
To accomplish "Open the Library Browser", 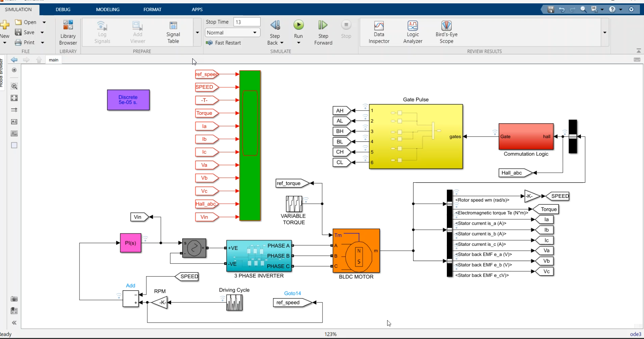I will click(x=68, y=33).
